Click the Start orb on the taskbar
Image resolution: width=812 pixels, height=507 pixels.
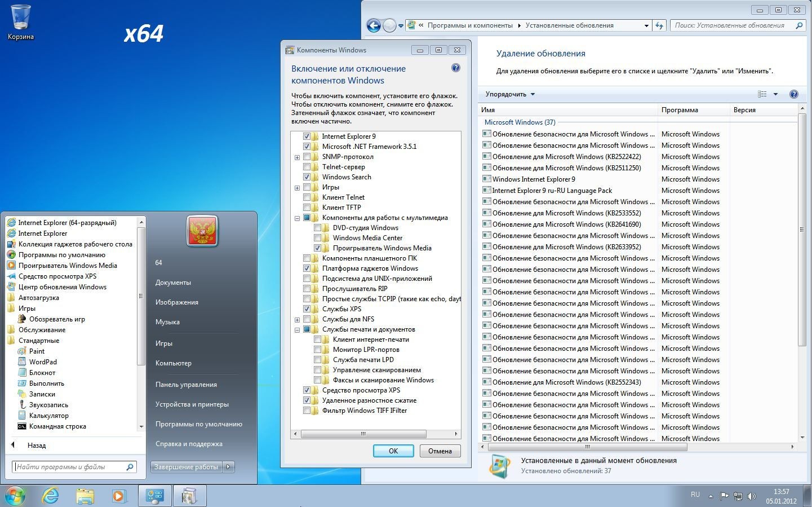tap(15, 496)
